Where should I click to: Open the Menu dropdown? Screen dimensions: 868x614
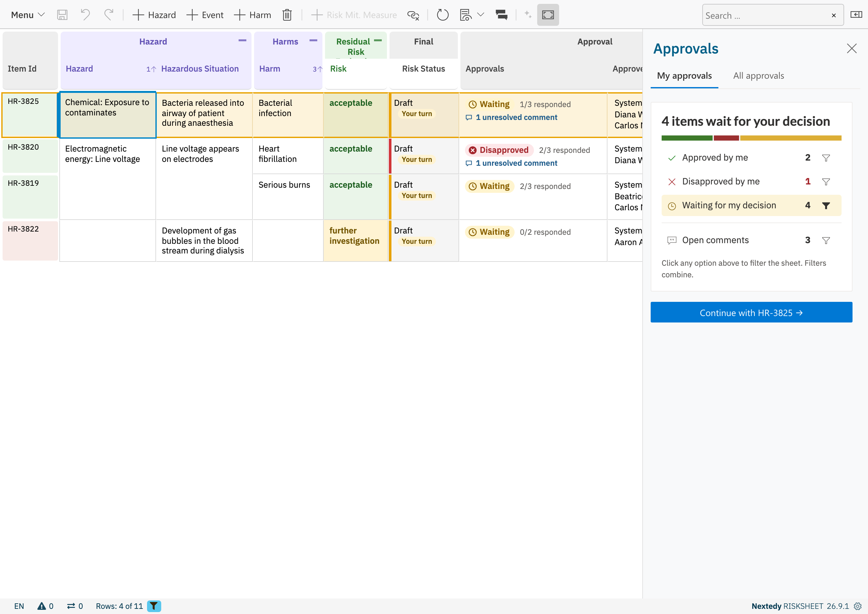pos(28,15)
